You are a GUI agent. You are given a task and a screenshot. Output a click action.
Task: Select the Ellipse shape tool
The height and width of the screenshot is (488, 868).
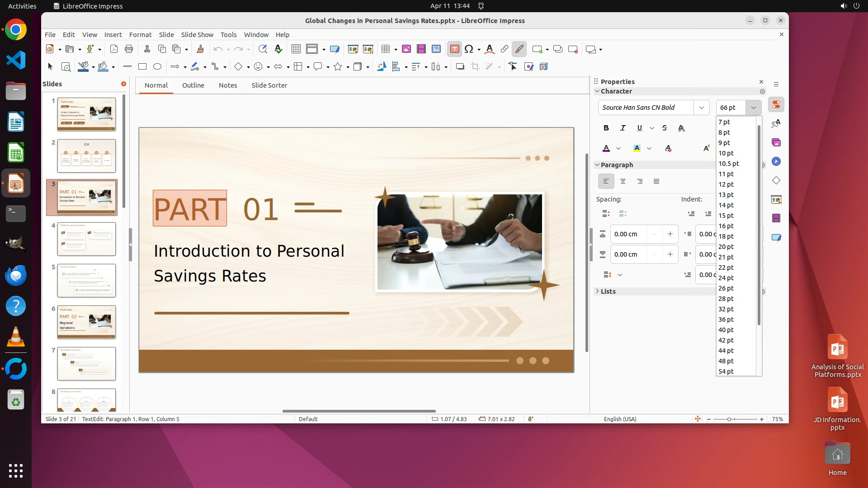pyautogui.click(x=157, y=67)
